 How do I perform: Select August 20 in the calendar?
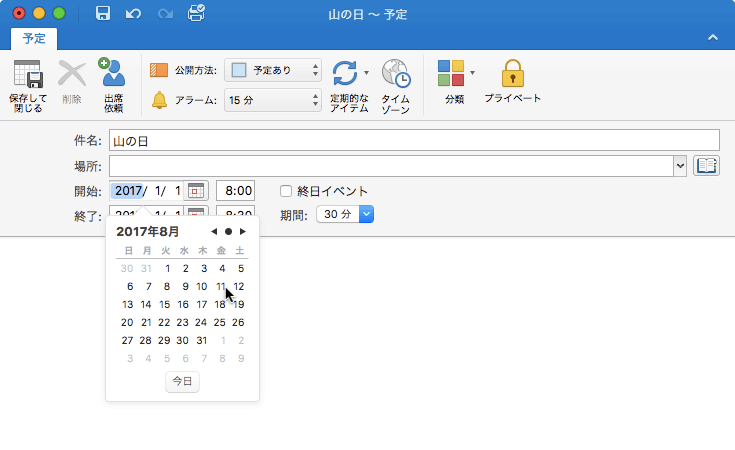coord(127,322)
